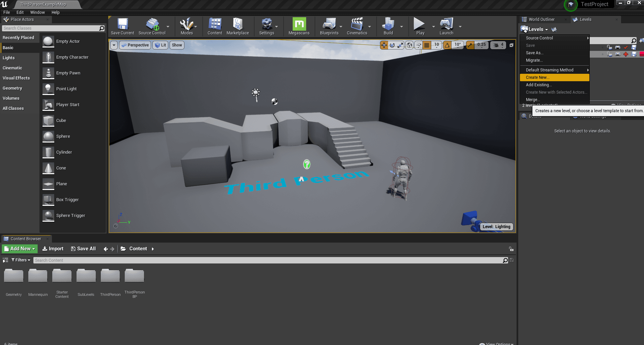
Task: Toggle grid snapping in the viewport
Action: tap(427, 45)
